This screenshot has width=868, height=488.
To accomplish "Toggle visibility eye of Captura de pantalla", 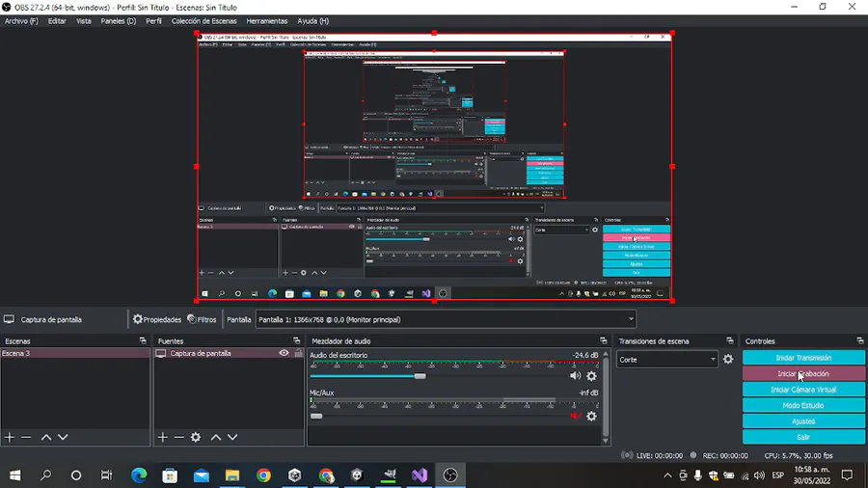I will (x=284, y=353).
